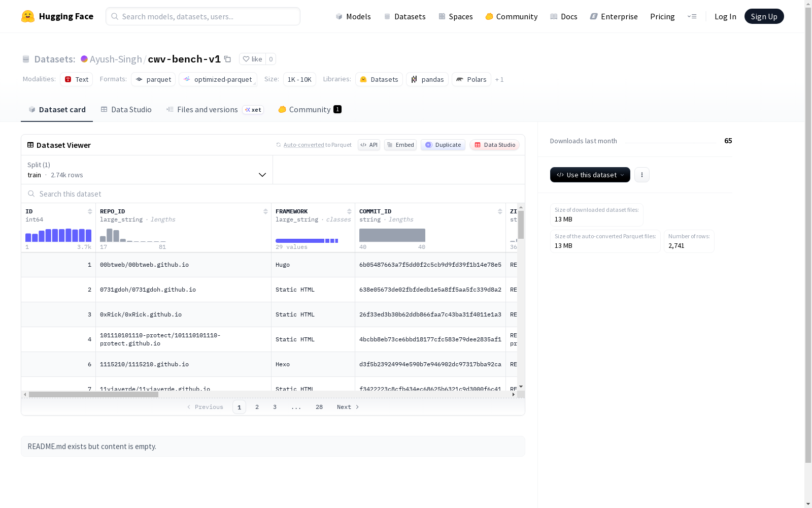
Task: Click the 1K - 10K size tag
Action: point(299,79)
